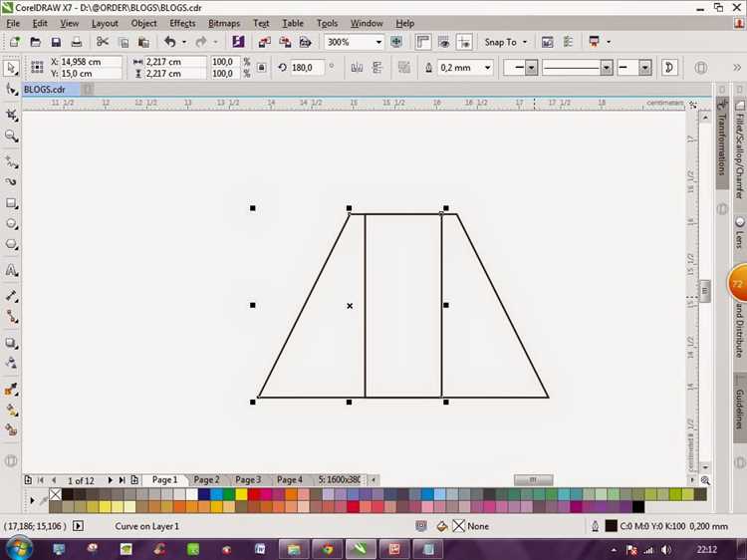Select the Text tool
The image size is (747, 560).
11,271
